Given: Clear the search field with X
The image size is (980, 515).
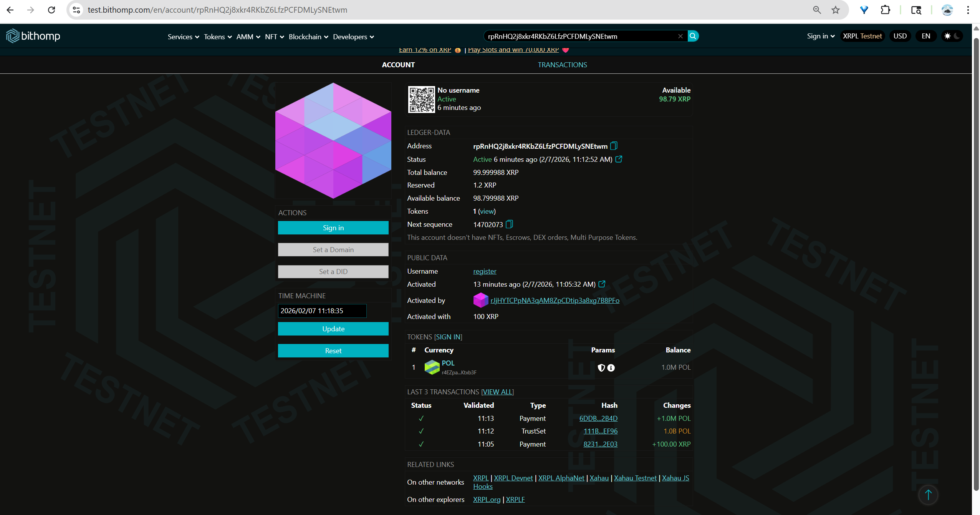Looking at the screenshot, I should 680,36.
